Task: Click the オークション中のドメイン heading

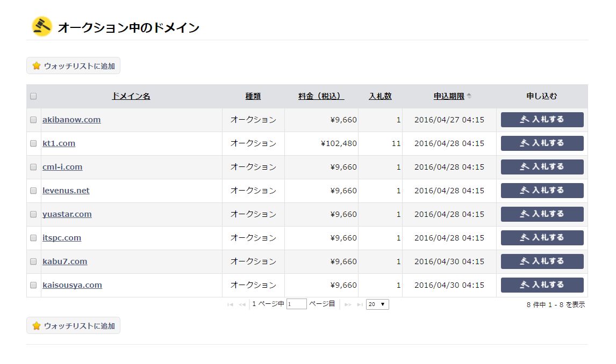Action: tap(128, 27)
